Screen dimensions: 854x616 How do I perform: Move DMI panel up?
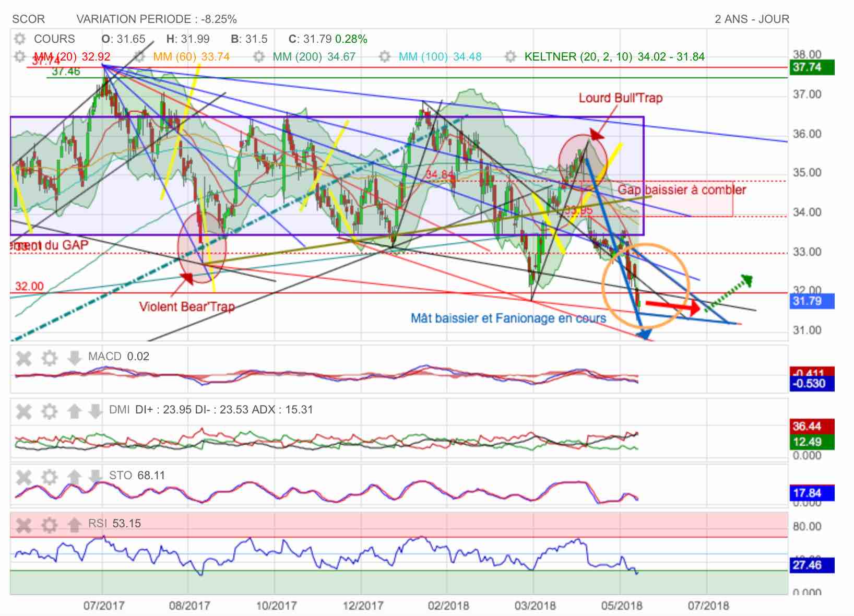pos(74,411)
